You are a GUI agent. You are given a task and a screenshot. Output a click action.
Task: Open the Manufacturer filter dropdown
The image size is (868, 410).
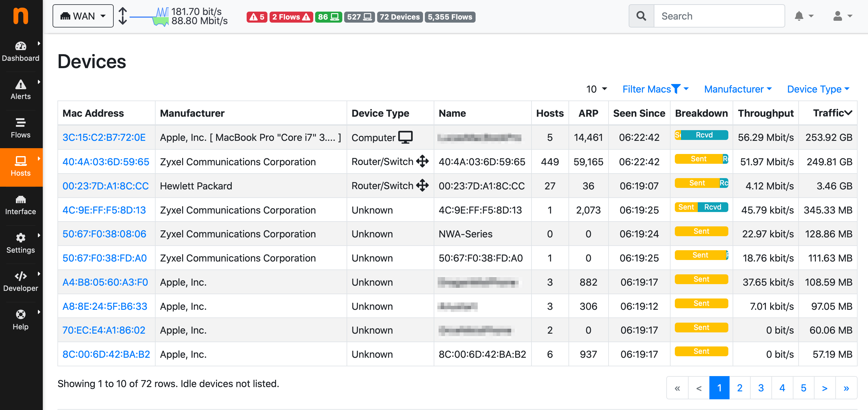point(737,89)
